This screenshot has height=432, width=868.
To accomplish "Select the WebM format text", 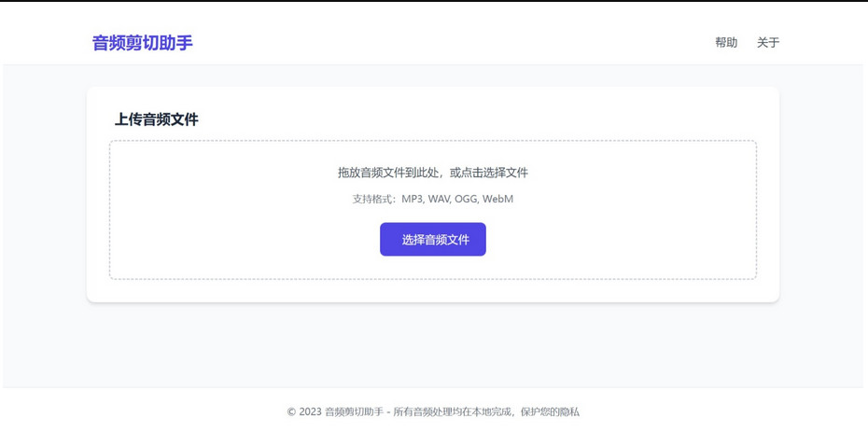I will tap(497, 199).
